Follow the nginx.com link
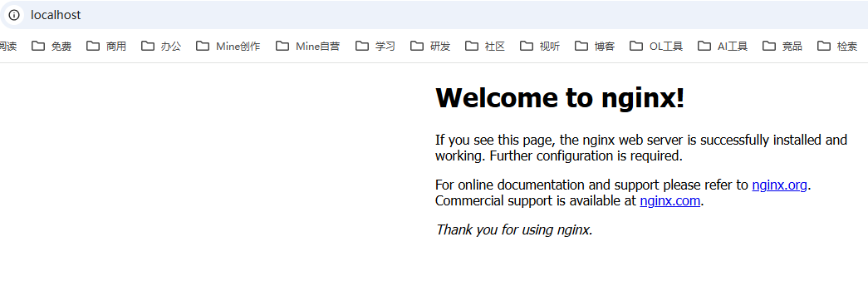Image resolution: width=868 pixels, height=306 pixels. (670, 200)
